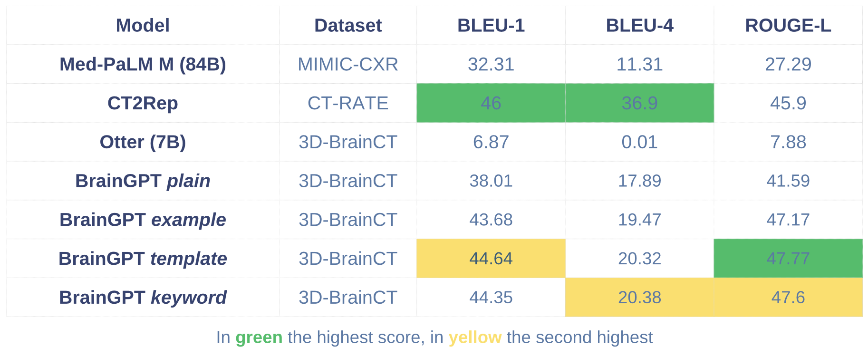Image resolution: width=868 pixels, height=347 pixels.
Task: Select the green cell showing 46
Action: tap(491, 103)
